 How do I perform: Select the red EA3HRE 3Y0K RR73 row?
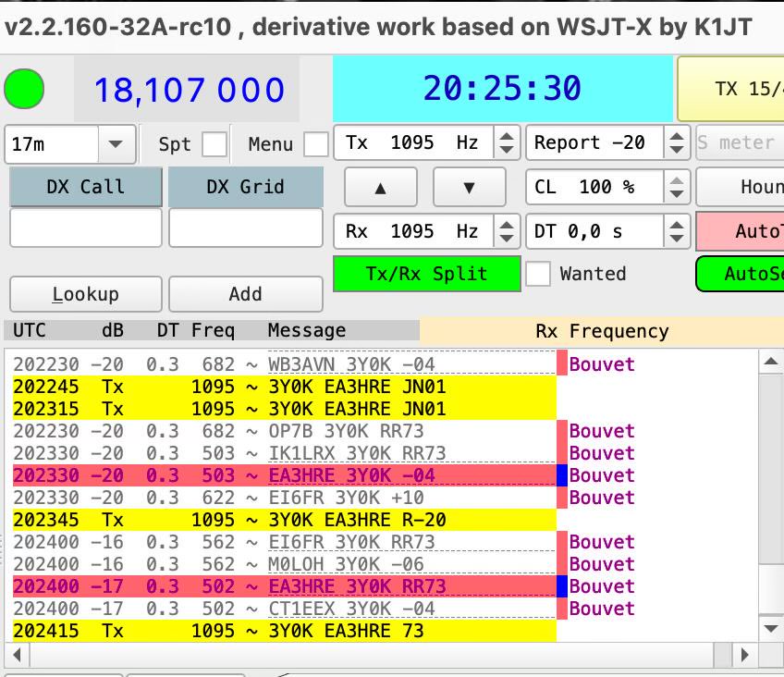(x=284, y=586)
